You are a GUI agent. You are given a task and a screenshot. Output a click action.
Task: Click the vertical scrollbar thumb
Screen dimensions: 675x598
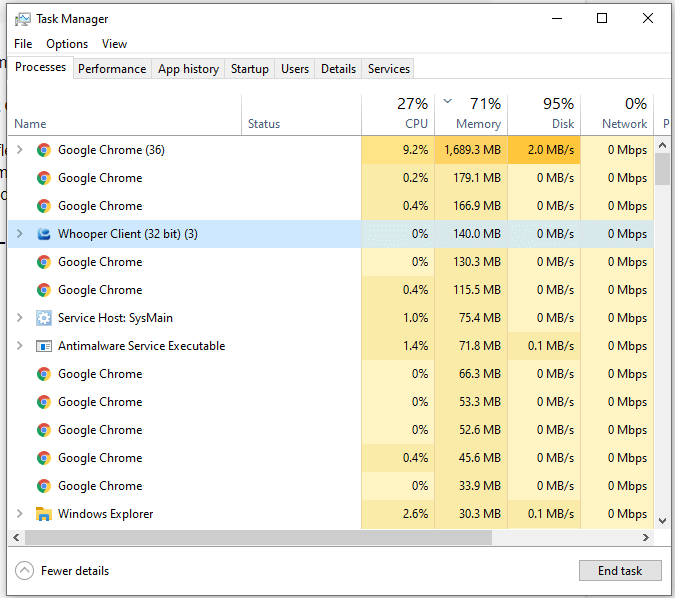[663, 169]
